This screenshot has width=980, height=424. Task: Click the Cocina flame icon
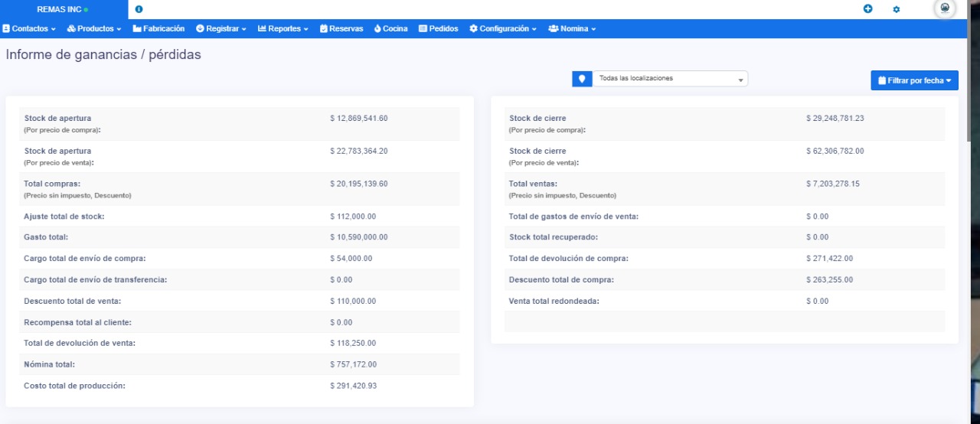click(377, 28)
